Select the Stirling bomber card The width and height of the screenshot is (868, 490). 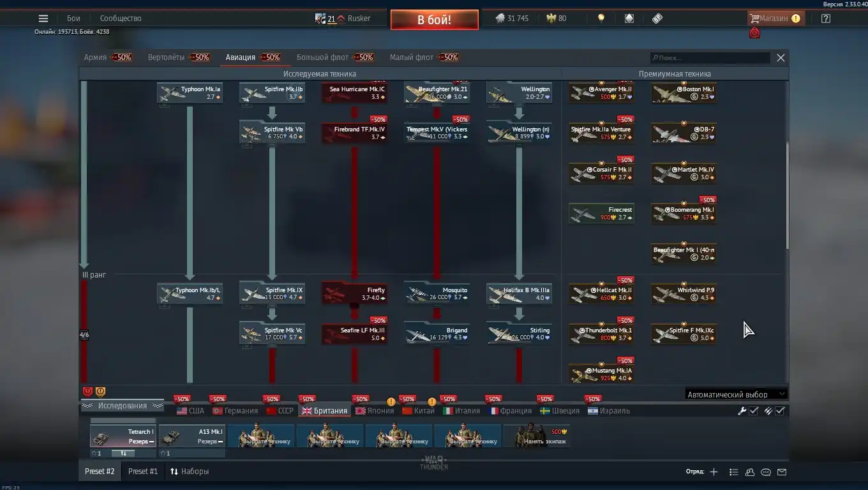pyautogui.click(x=519, y=334)
